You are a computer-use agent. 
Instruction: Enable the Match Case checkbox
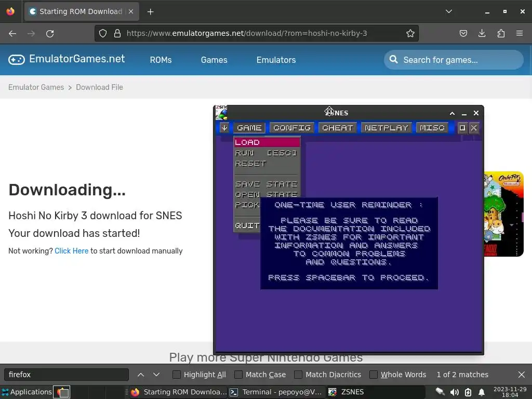click(238, 375)
